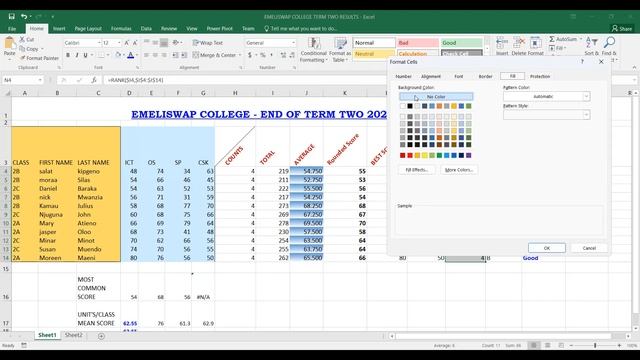
Task: Click the Format Painter brush
Action: click(23, 58)
